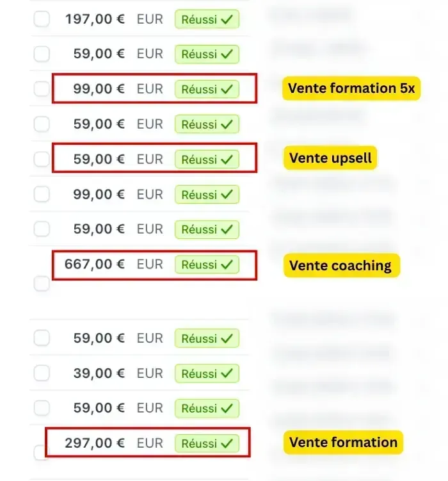
Task: Click the Réussi status text on the Vente formation 5x row
Action: point(199,89)
